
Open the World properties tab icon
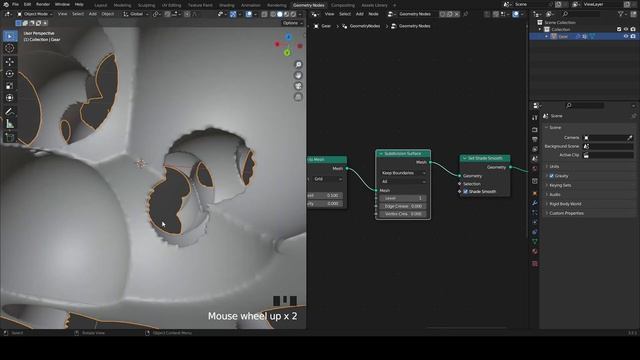535,169
